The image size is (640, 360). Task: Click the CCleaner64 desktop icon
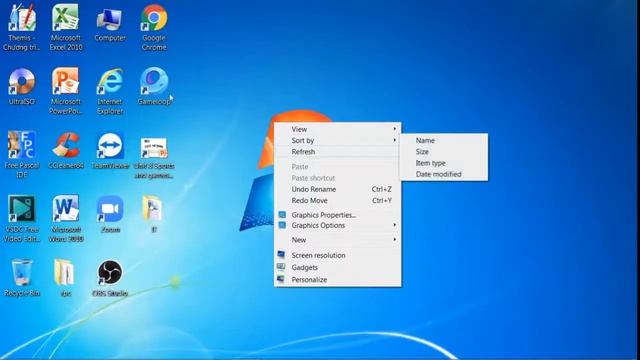(66, 150)
